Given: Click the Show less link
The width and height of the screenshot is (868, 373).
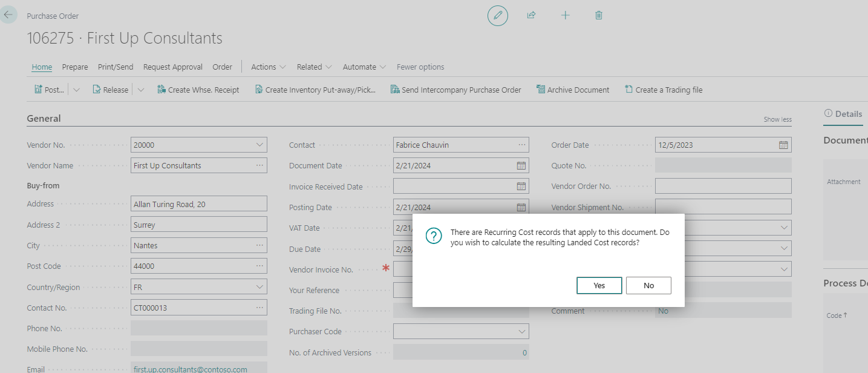Looking at the screenshot, I should click(x=777, y=119).
